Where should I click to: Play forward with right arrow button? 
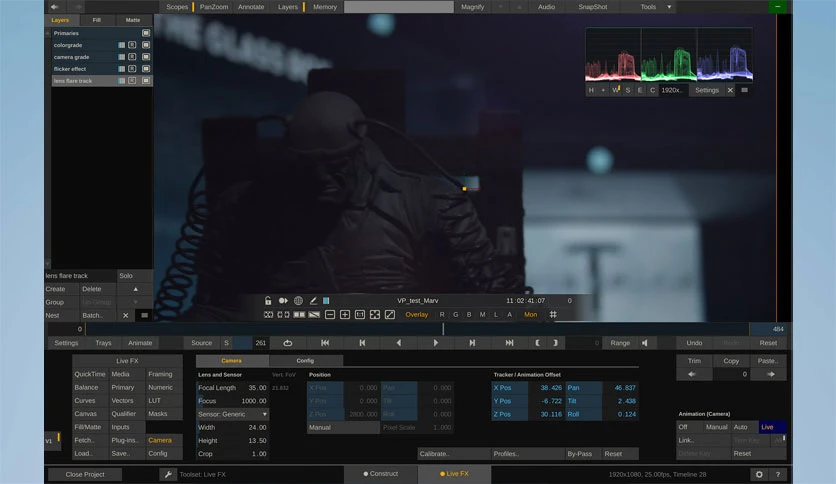pyautogui.click(x=436, y=343)
